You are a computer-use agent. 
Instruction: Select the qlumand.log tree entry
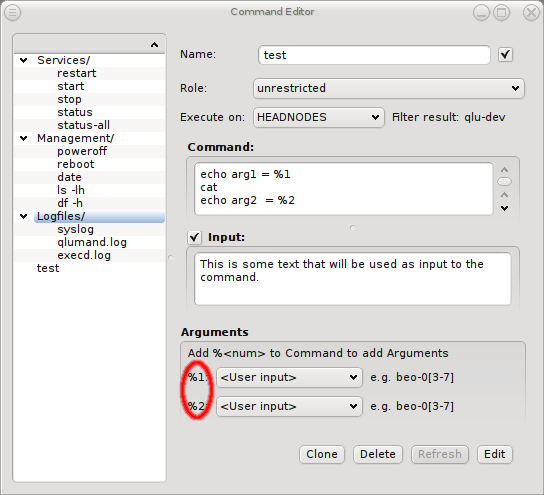click(92, 242)
